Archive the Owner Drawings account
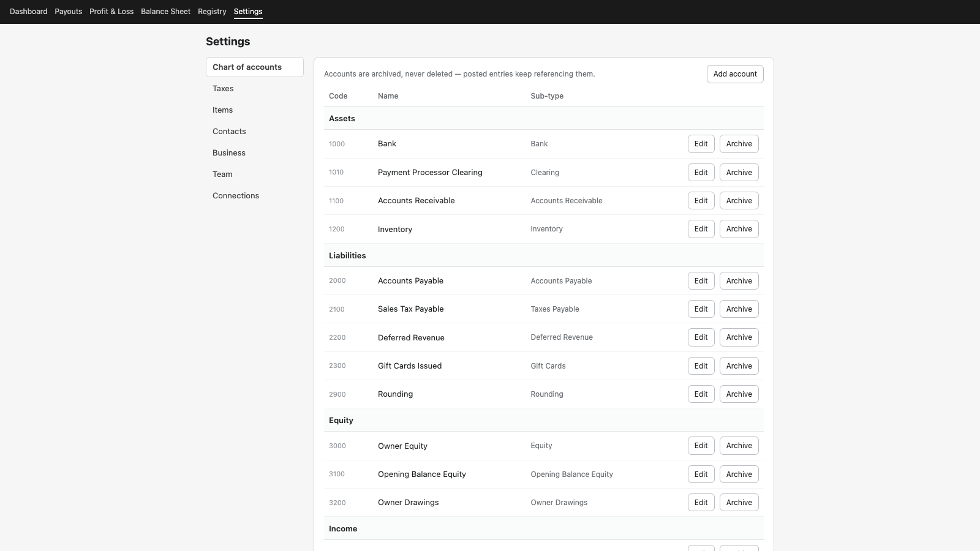 (x=739, y=503)
